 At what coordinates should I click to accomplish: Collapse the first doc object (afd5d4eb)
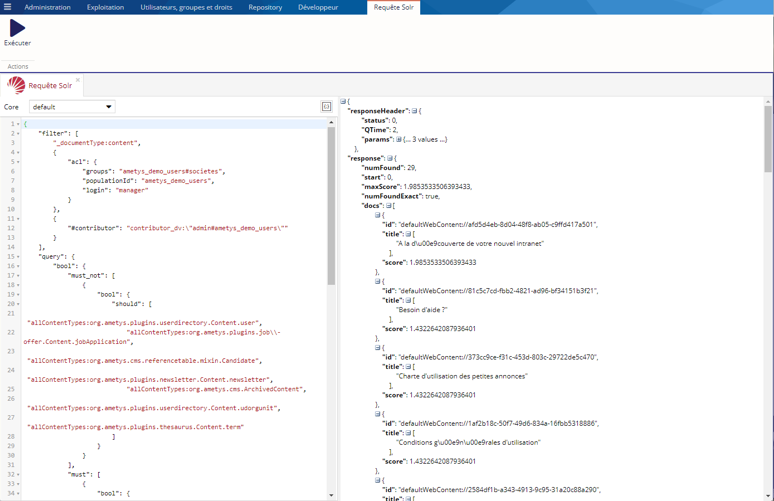(378, 215)
